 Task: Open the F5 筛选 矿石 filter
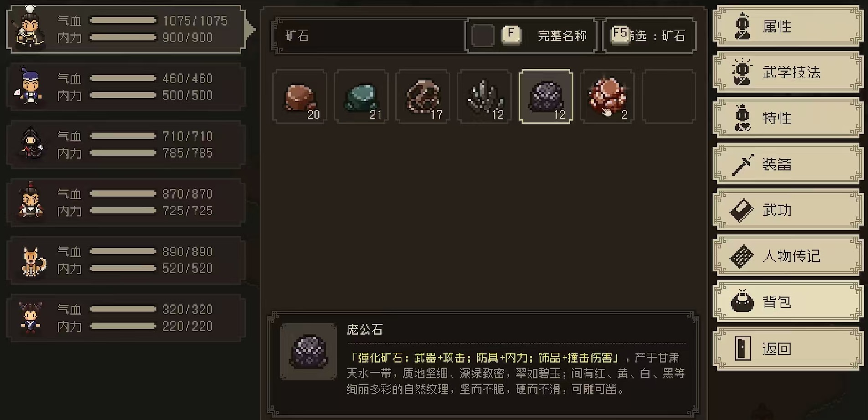[x=649, y=36]
